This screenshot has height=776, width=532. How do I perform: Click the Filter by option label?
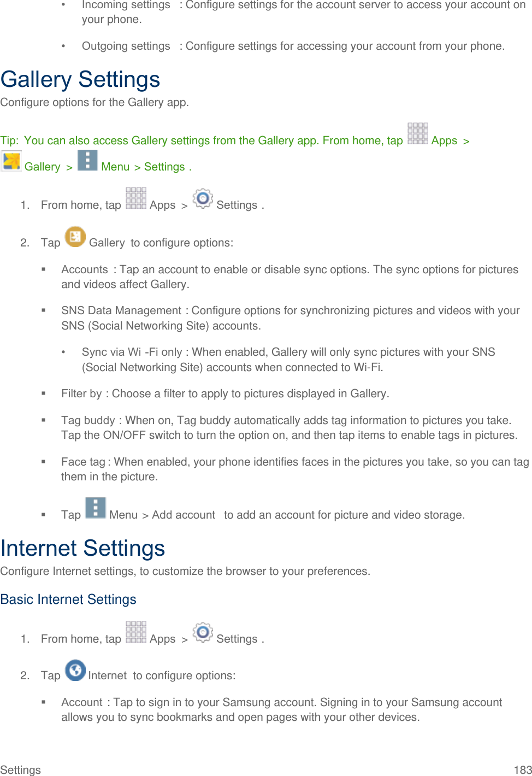tap(81, 393)
